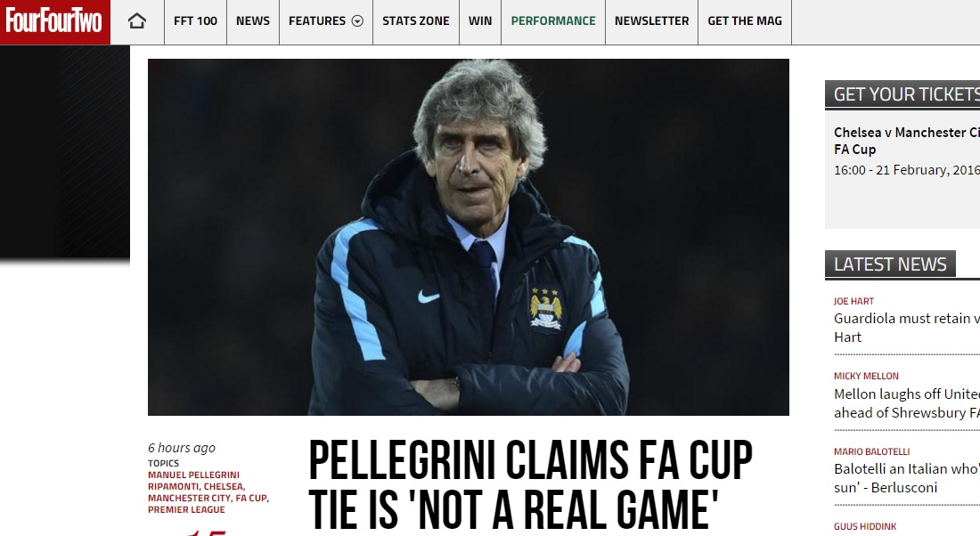Open the FFT 100 menu item

pyautogui.click(x=196, y=21)
